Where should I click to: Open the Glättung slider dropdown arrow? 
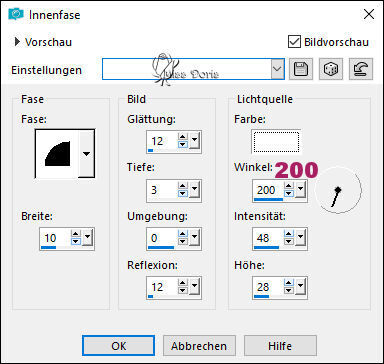(195, 140)
